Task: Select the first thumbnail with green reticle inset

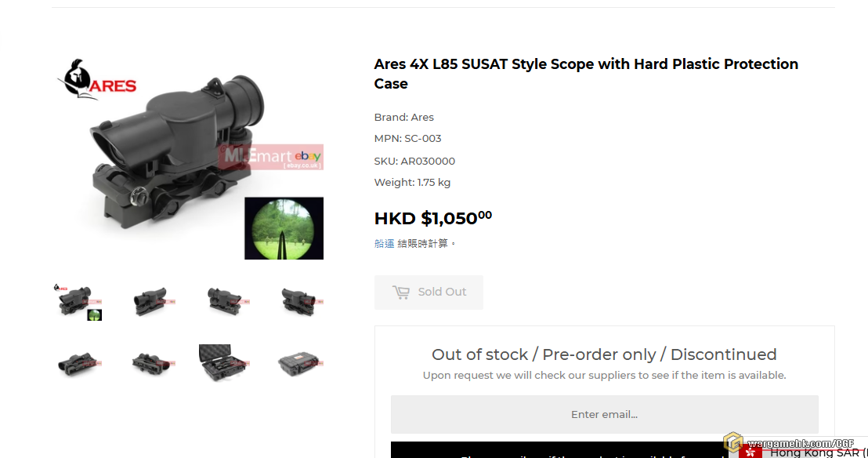Action: (78, 302)
